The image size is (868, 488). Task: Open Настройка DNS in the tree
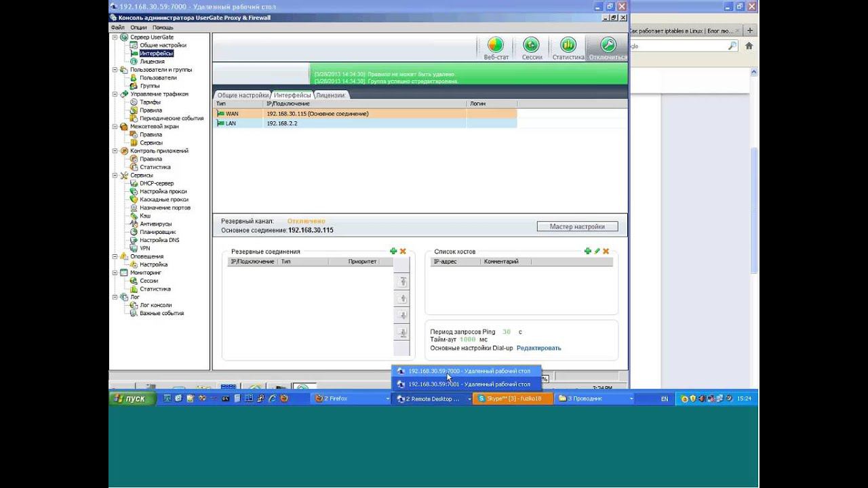click(159, 240)
